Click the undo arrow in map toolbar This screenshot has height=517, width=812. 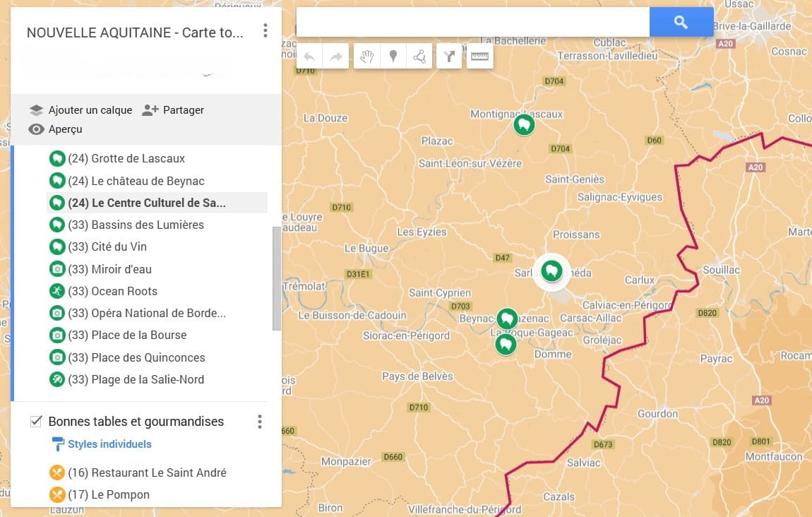(309, 56)
